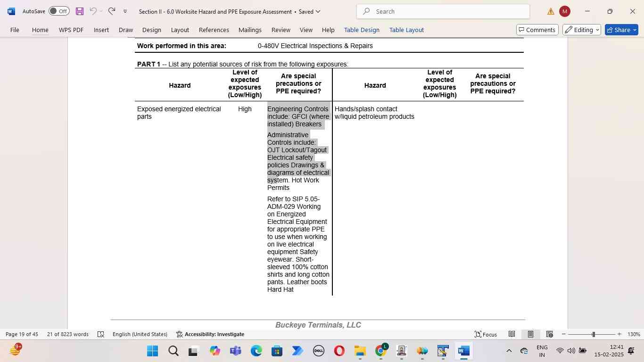Click '0-480V Electrical Inspections & Repairs' text
The height and width of the screenshot is (362, 644).
315,46
